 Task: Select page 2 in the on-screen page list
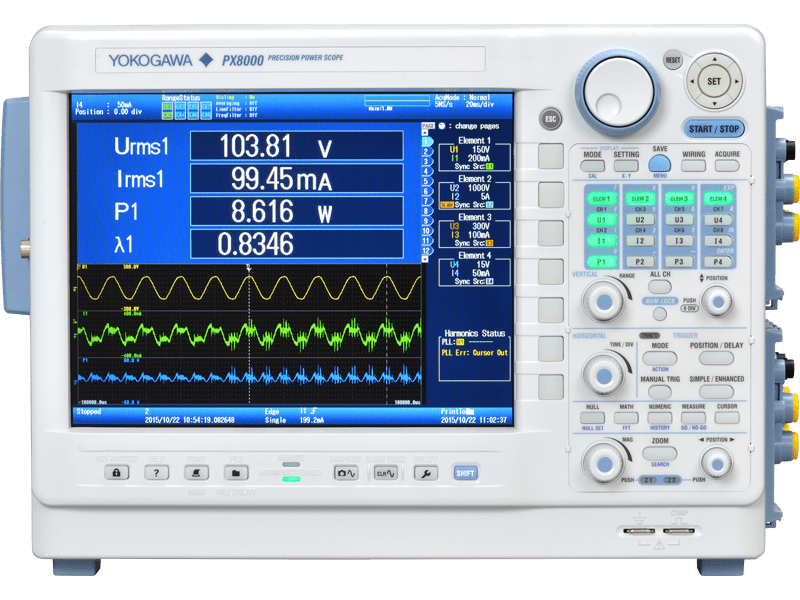pyautogui.click(x=426, y=152)
